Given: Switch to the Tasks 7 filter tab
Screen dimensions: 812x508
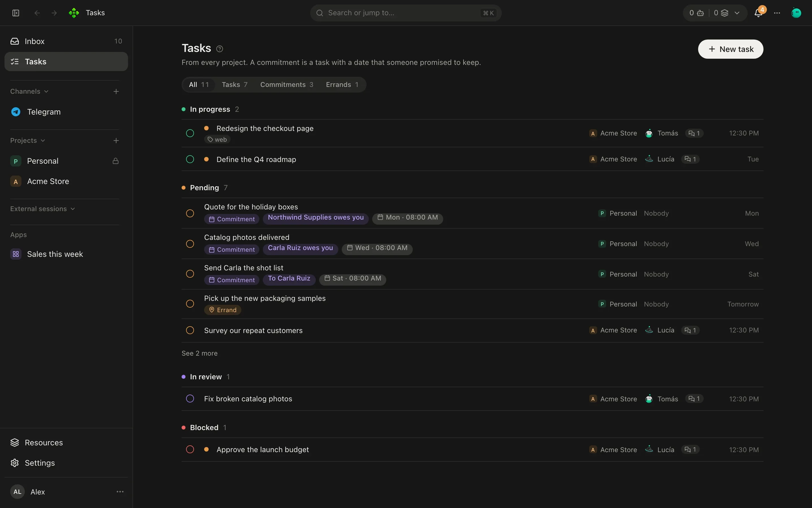Looking at the screenshot, I should coord(235,85).
